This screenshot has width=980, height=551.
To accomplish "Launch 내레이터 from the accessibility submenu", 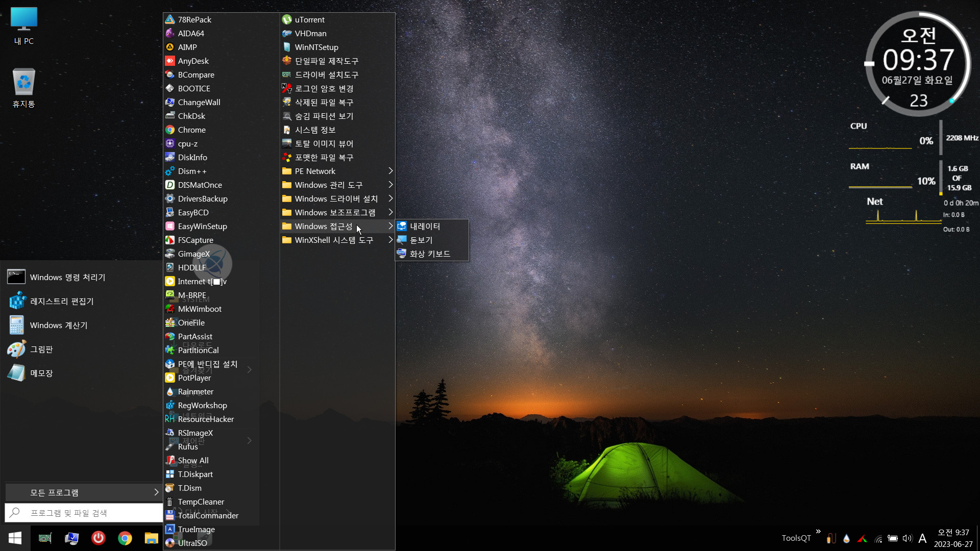I will click(432, 226).
